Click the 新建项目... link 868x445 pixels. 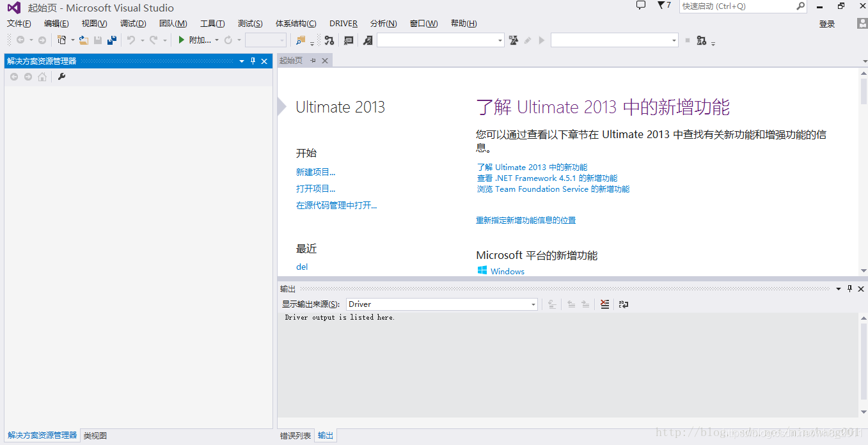315,172
